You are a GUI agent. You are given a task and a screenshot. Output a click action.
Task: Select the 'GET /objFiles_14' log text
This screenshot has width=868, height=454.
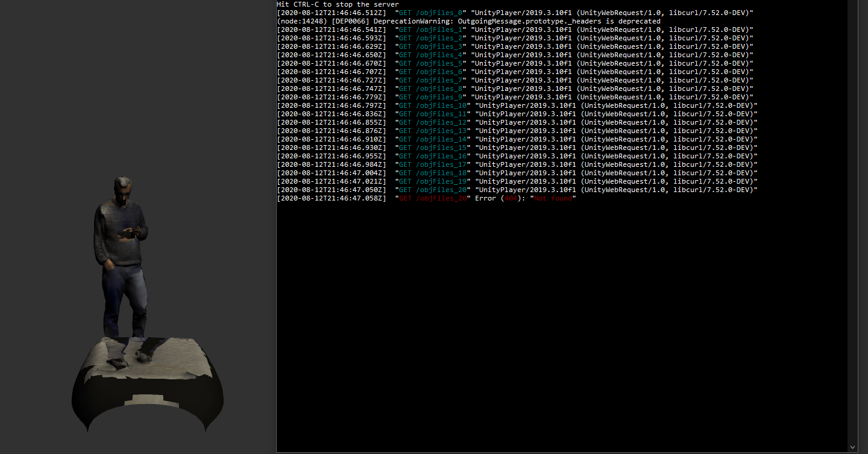pyautogui.click(x=433, y=139)
